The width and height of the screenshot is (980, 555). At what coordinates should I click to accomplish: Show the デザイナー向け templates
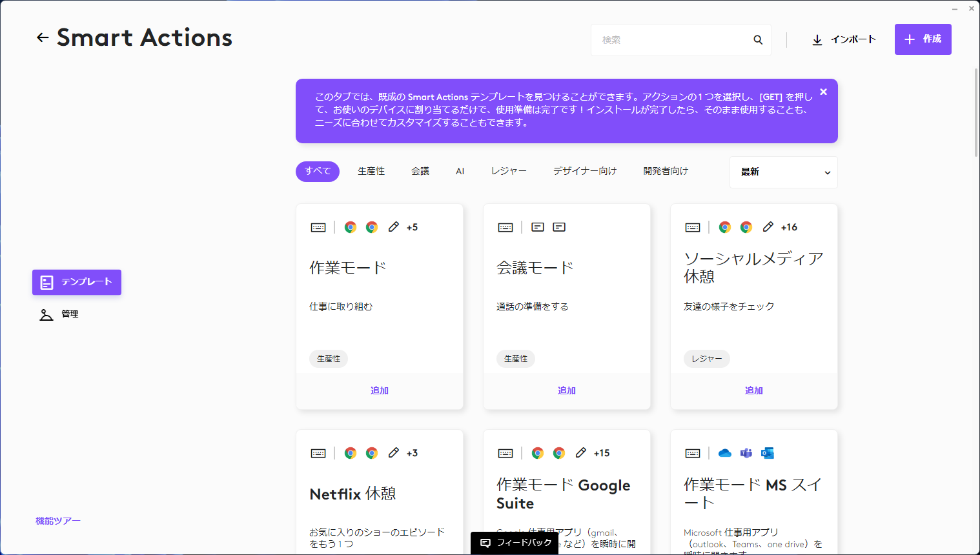585,172
